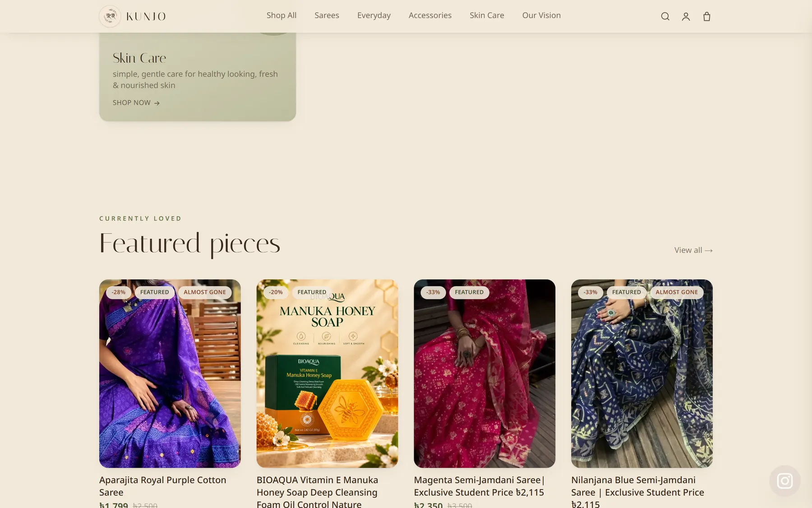Click the Kunjo round logo emblem
The height and width of the screenshot is (508, 812).
pyautogui.click(x=110, y=16)
